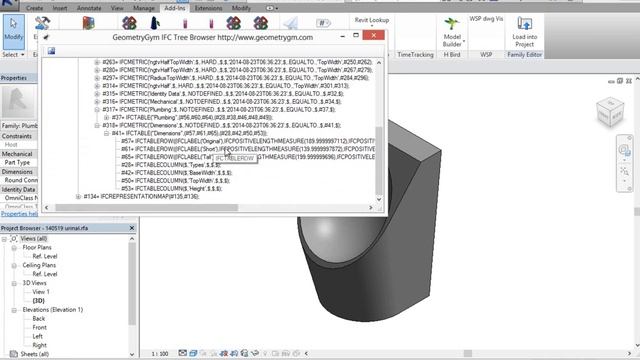
Task: Click the Round Conn property row
Action: (x=19, y=180)
